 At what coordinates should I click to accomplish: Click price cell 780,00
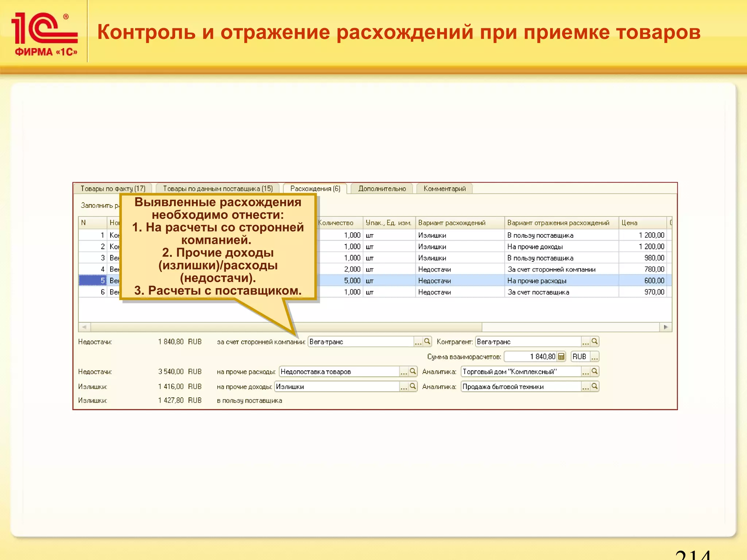pyautogui.click(x=643, y=269)
